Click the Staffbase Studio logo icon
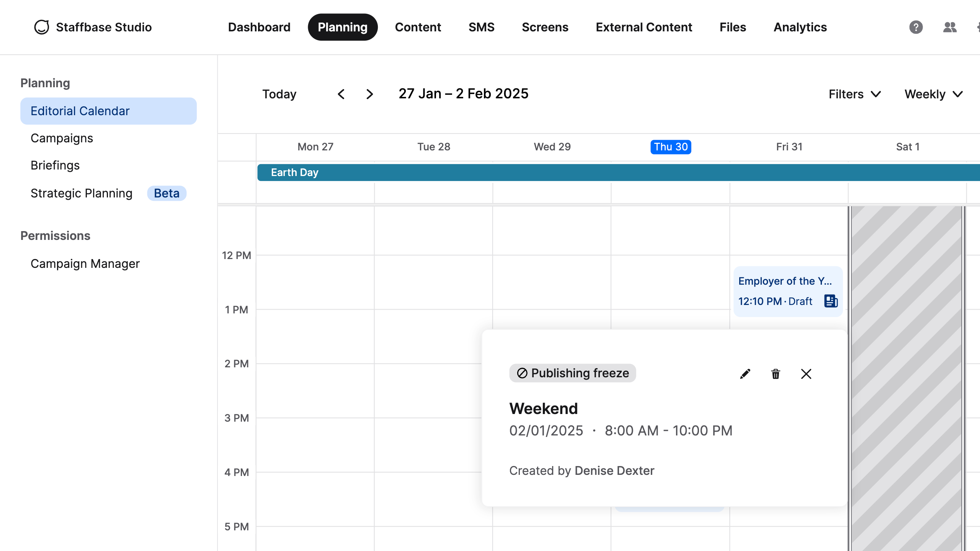The height and width of the screenshot is (551, 980). click(41, 27)
